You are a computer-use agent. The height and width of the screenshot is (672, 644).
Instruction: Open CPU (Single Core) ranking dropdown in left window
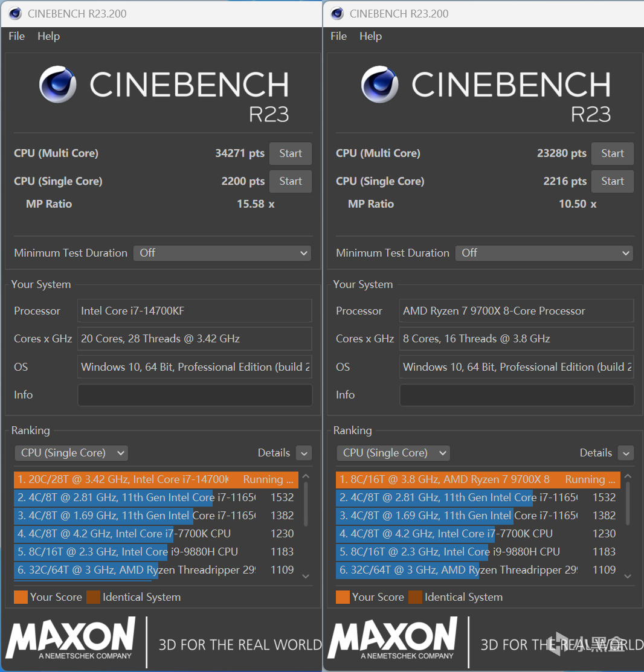click(x=71, y=453)
